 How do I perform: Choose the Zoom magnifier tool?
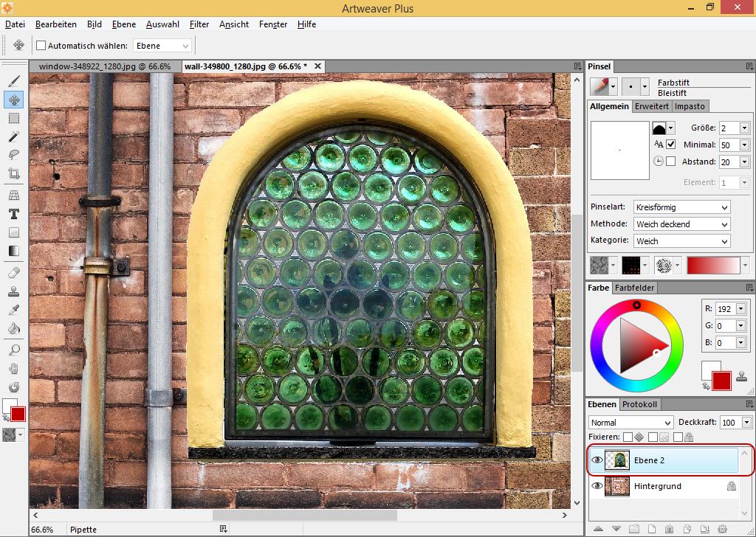point(13,350)
